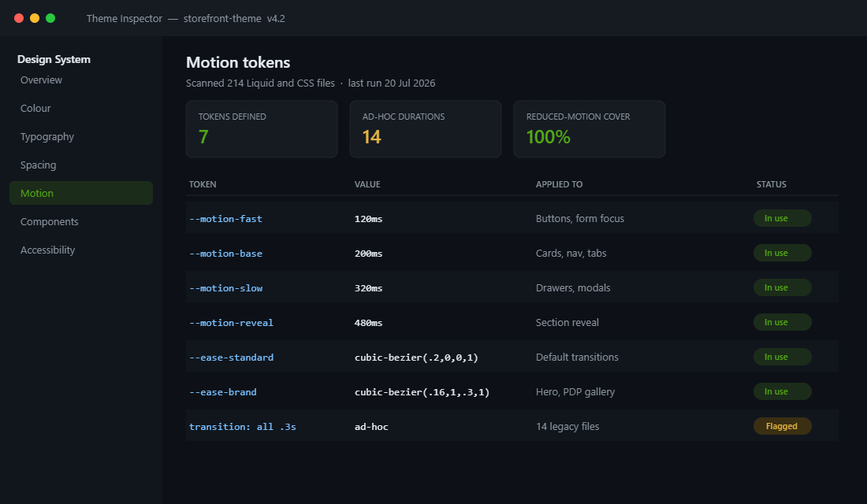Click the cubic-bezier(.16,1,.3,1) value
867x504 pixels.
[x=422, y=392]
